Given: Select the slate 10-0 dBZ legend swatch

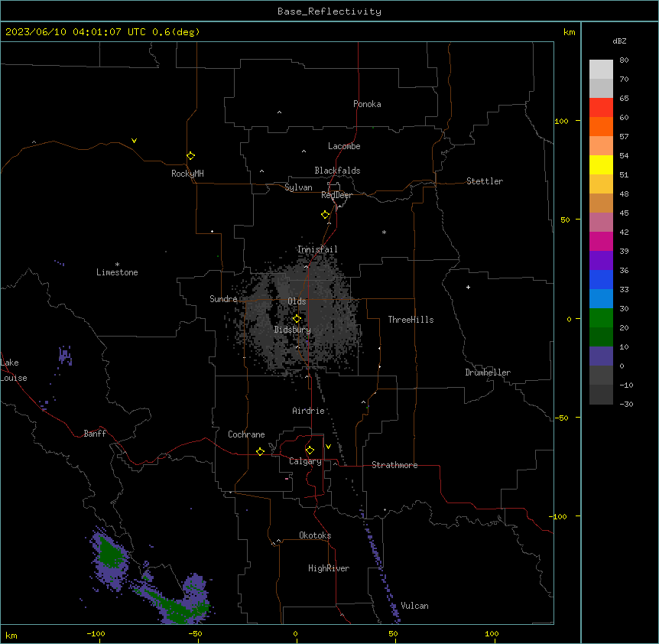Looking at the screenshot, I should 601,356.
